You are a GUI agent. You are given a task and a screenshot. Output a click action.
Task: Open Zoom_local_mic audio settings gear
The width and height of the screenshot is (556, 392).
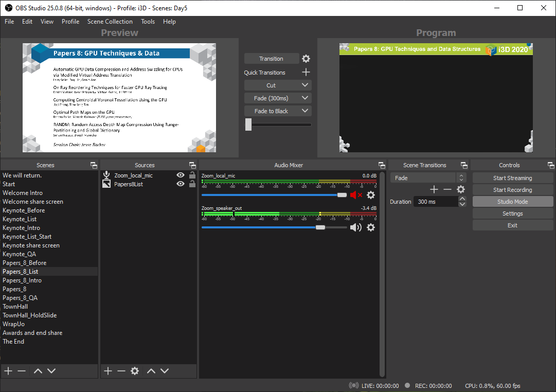[371, 195]
